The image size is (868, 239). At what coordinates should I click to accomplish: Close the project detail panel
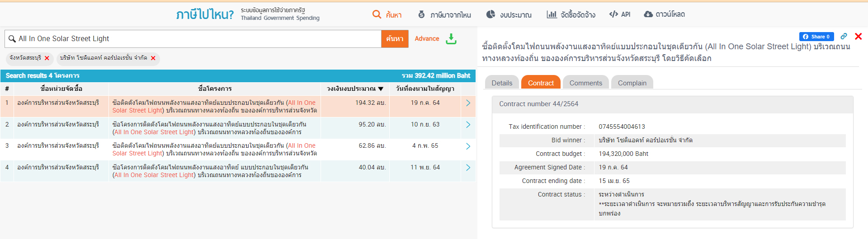(x=858, y=37)
